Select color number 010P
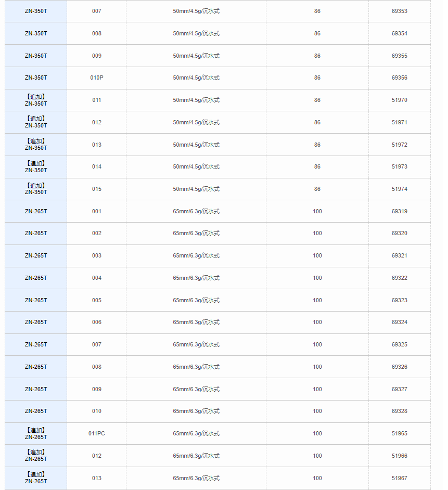Screen dimensions: 448x490 97,78
